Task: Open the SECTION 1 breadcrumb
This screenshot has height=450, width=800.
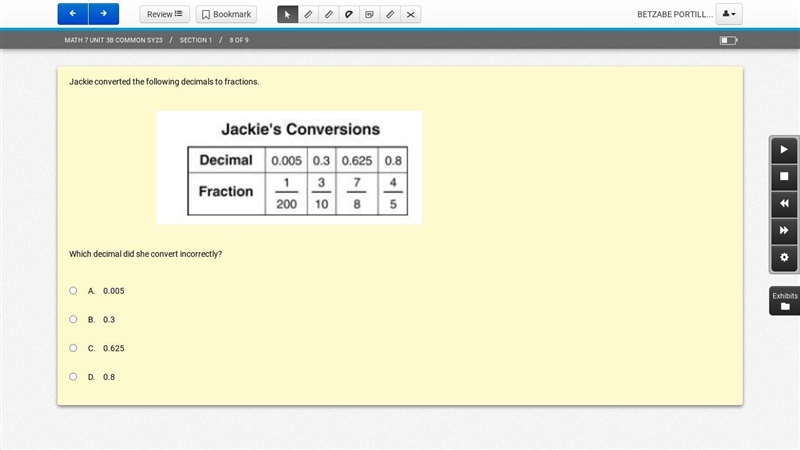Action: [195, 40]
